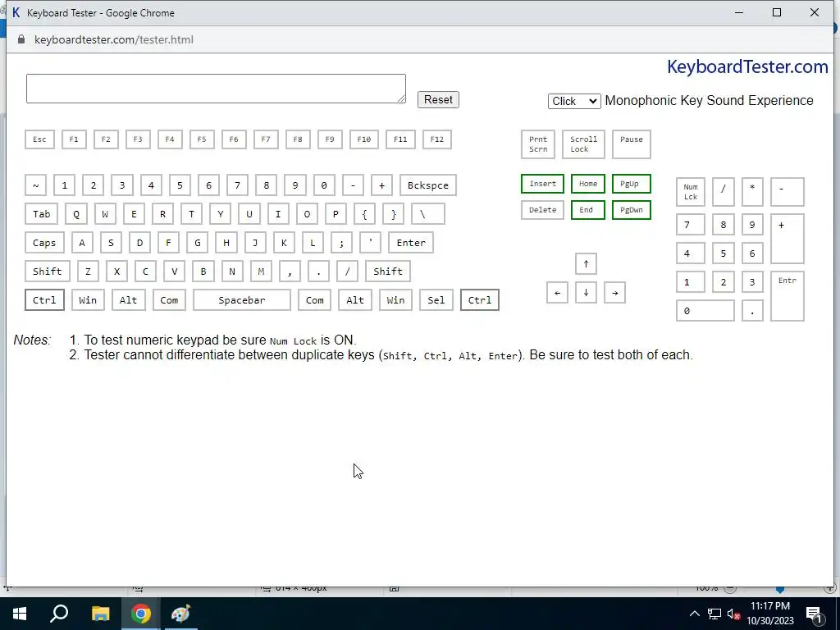This screenshot has width=840, height=630.
Task: Click the Delete key
Action: 543,210
